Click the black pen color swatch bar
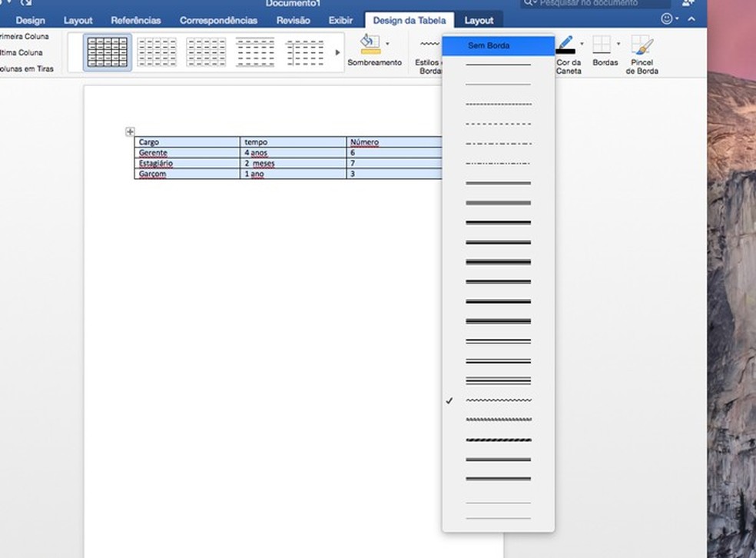Screen dimensions: 756x558 565,51
